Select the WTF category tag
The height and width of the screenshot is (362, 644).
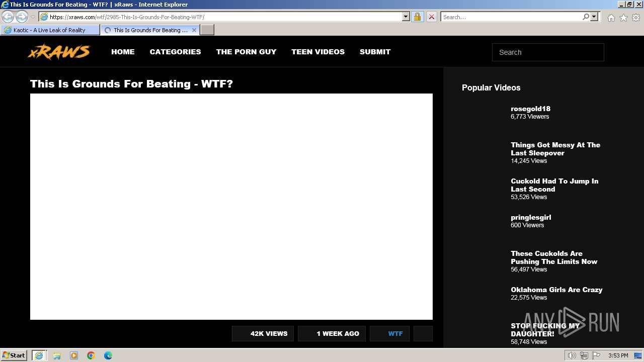coord(390,333)
